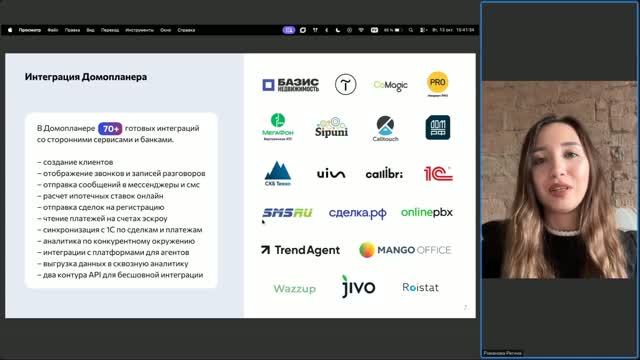Click the Sipuni logo
Image resolution: width=640 pixels, height=360 pixels.
click(x=331, y=127)
